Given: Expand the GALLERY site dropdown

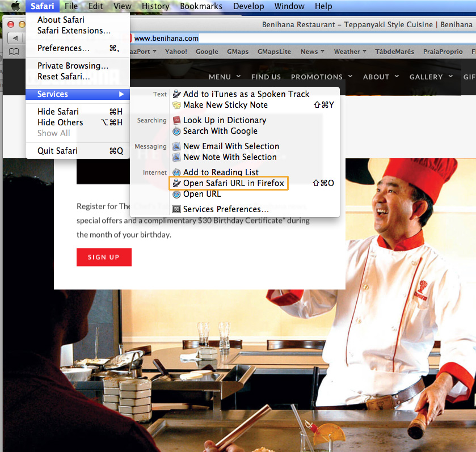Looking at the screenshot, I should coord(431,77).
